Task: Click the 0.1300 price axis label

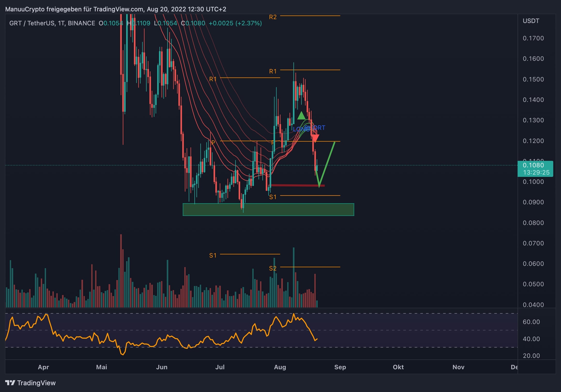Action: pyautogui.click(x=533, y=120)
